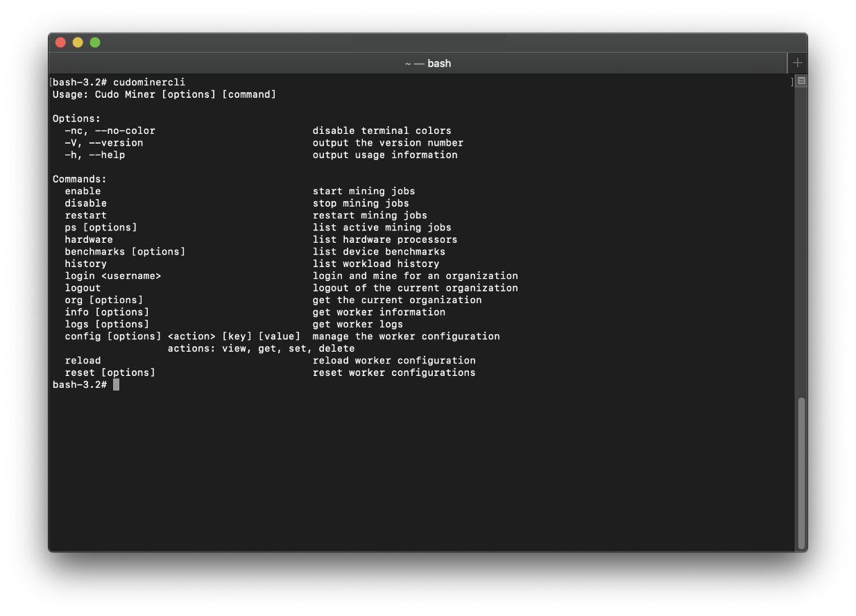Click 'actions: view, get, set, delete' line
The width and height of the screenshot is (856, 616).
(x=261, y=348)
